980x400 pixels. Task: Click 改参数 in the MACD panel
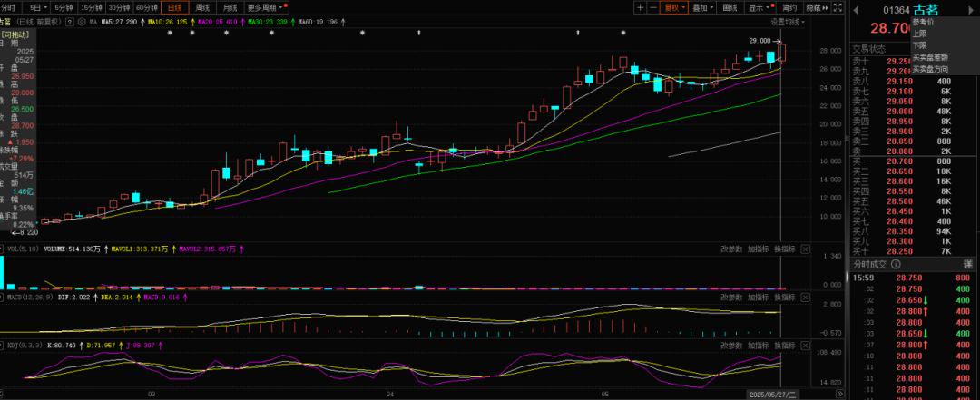click(731, 298)
